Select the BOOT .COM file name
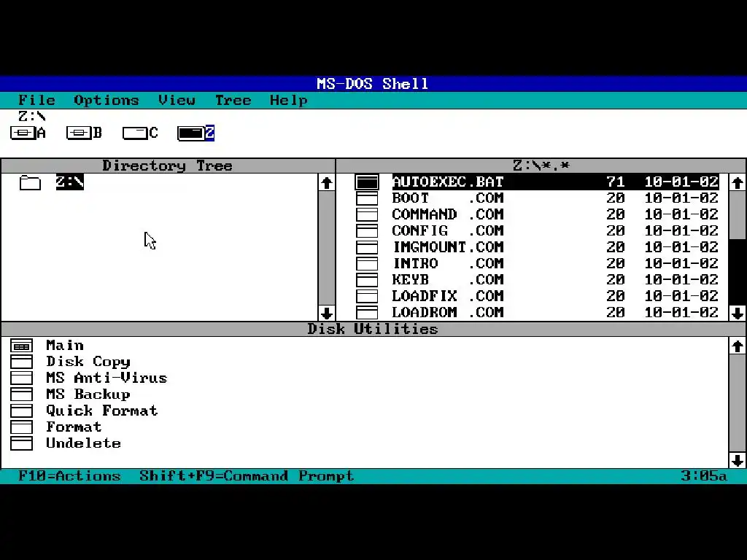This screenshot has width=747, height=560. [x=448, y=198]
